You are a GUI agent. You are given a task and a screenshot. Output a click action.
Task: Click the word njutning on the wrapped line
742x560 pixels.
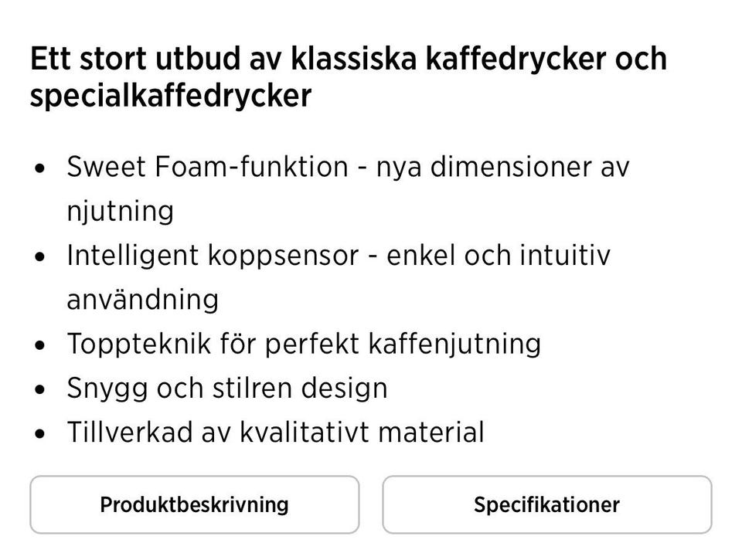tap(120, 211)
